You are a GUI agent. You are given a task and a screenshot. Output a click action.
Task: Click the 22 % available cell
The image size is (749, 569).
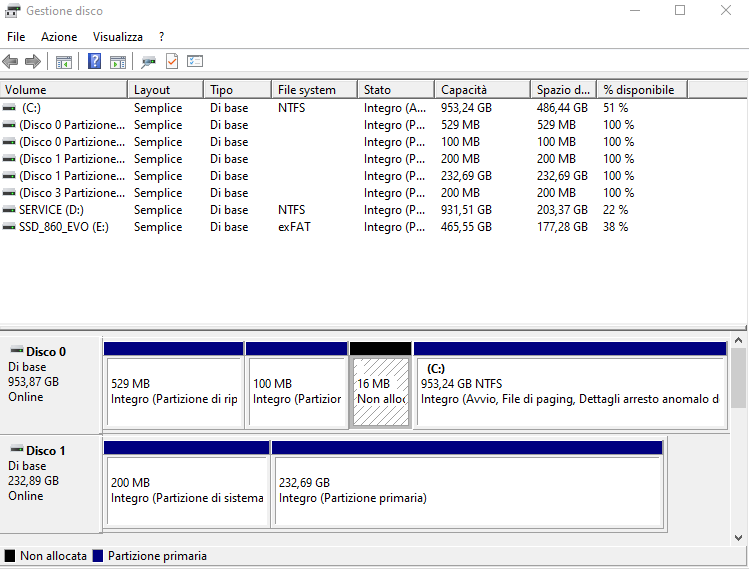[616, 210]
